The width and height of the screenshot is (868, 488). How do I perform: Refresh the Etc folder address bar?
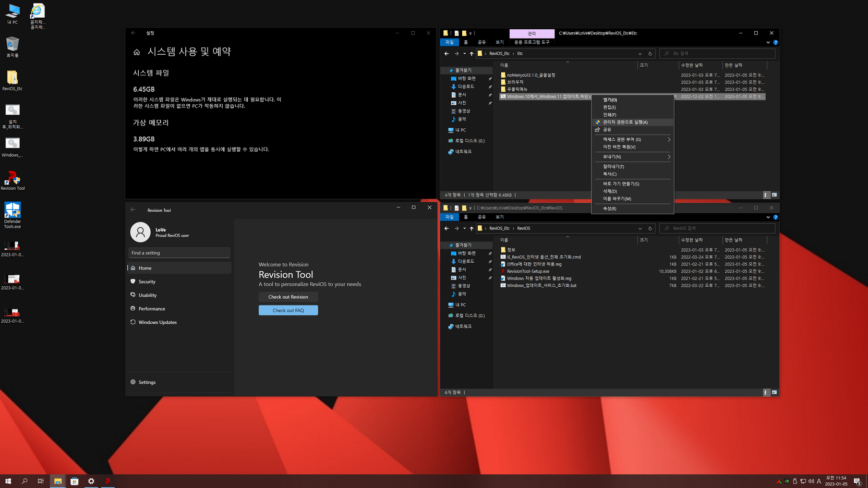[650, 54]
